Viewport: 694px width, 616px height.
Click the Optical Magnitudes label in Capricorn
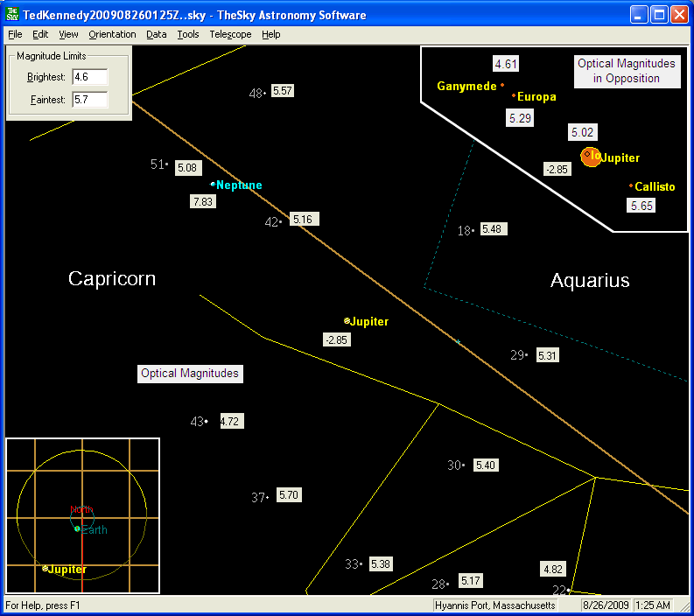click(190, 374)
